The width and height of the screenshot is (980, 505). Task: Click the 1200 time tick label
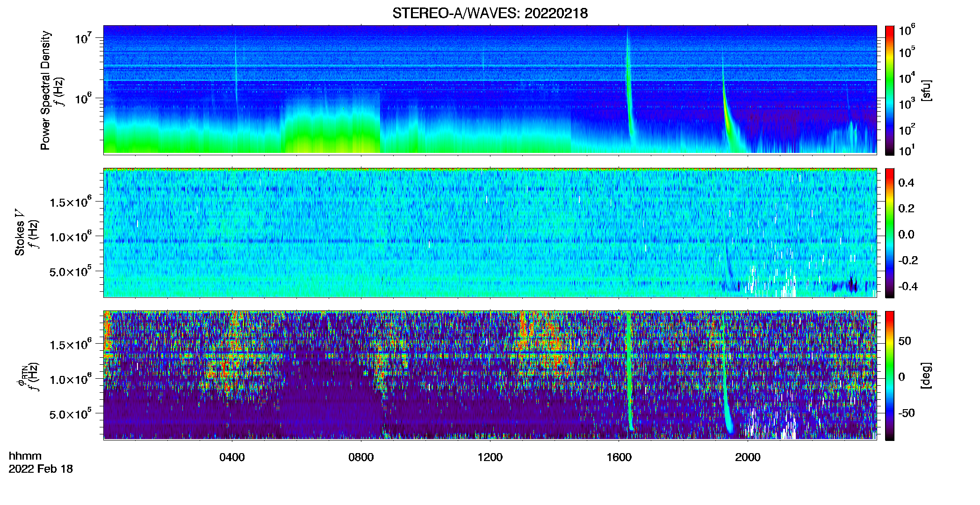pos(490,457)
